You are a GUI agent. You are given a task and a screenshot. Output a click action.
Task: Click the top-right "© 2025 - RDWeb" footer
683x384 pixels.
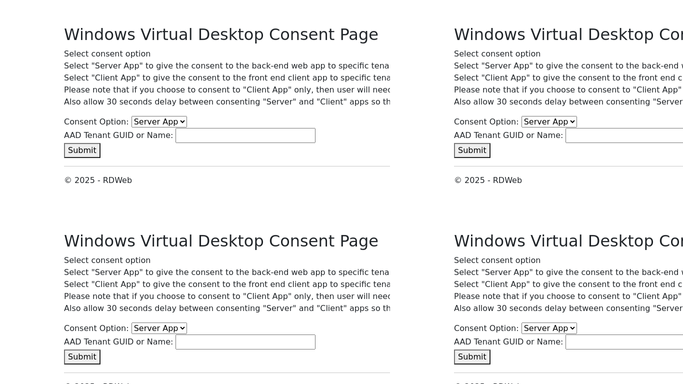click(x=488, y=180)
